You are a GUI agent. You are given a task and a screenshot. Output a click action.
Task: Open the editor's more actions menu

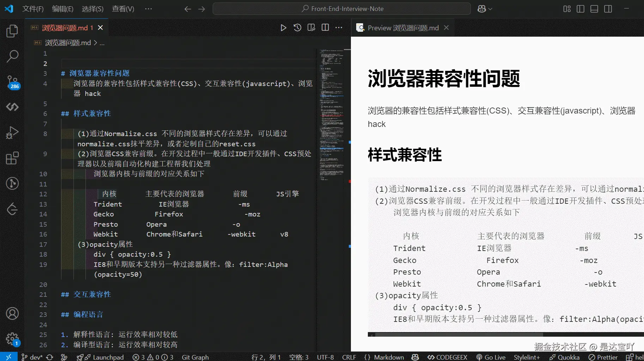coord(339,27)
